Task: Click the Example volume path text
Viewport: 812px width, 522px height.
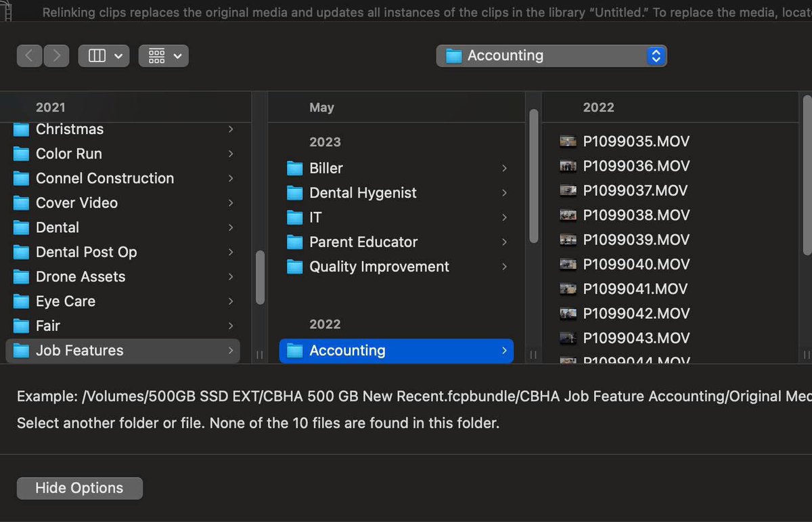Action: click(x=414, y=396)
